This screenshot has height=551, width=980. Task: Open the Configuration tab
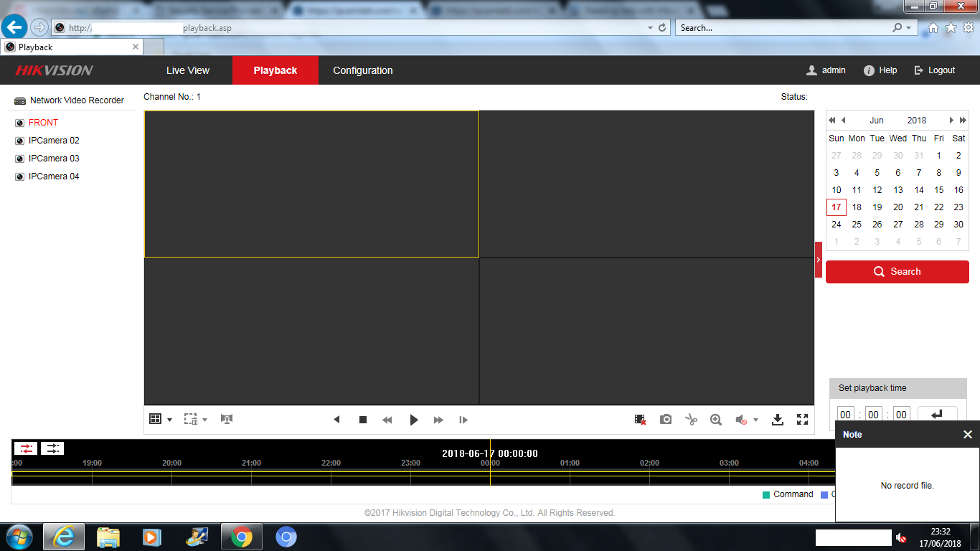tap(363, 70)
